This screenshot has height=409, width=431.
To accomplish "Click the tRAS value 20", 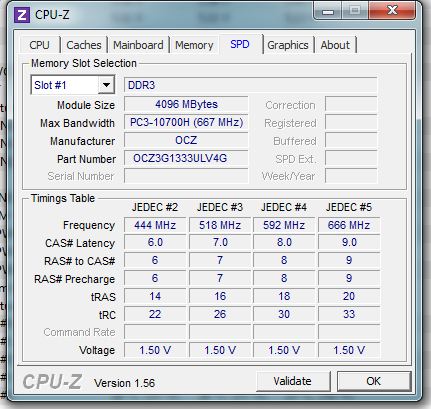I will (349, 296).
